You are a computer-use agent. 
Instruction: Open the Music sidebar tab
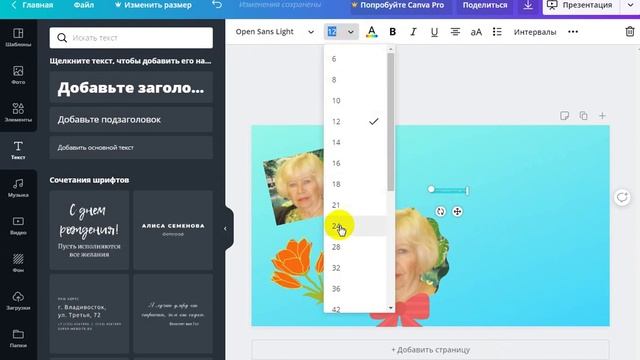point(18,188)
